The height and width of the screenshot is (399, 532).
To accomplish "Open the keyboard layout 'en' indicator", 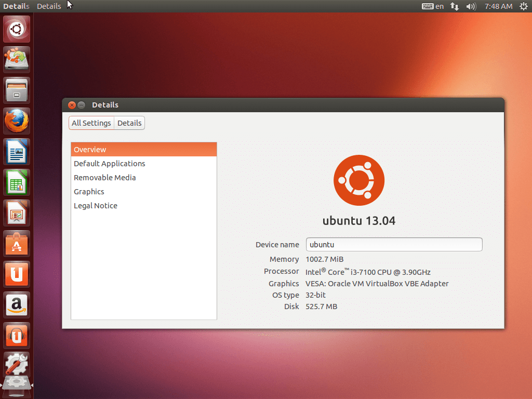I will pos(433,6).
